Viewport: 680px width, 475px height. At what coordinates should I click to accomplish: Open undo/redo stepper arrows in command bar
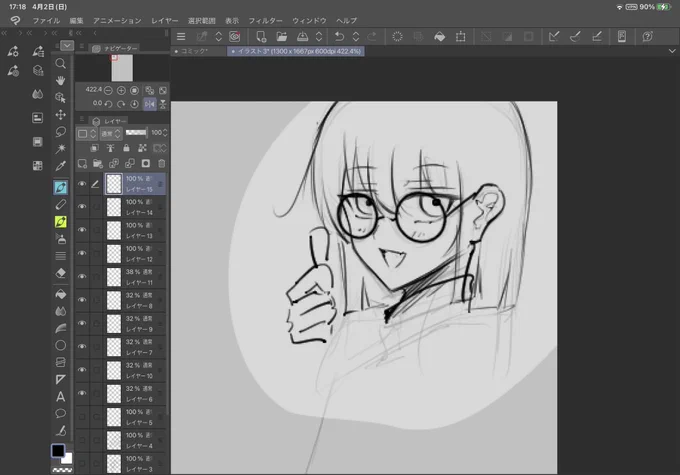pos(356,37)
